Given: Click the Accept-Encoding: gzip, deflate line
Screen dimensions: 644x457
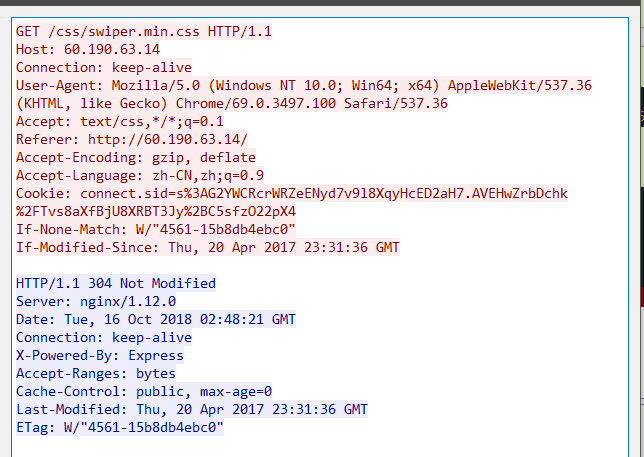Looking at the screenshot, I should click(136, 158).
